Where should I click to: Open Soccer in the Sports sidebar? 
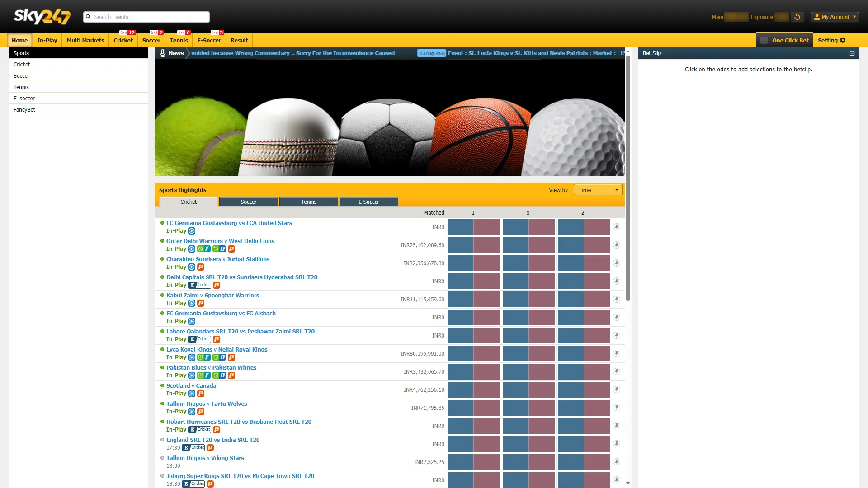coord(79,76)
